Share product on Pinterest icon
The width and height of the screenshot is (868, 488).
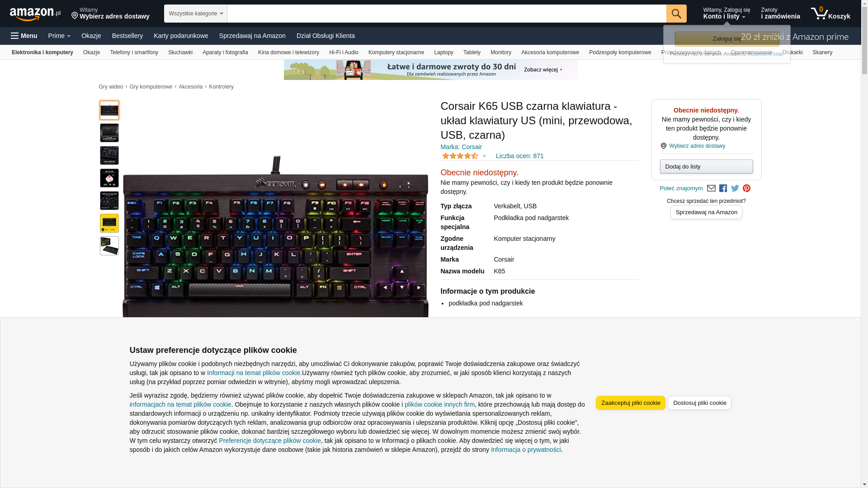point(746,188)
